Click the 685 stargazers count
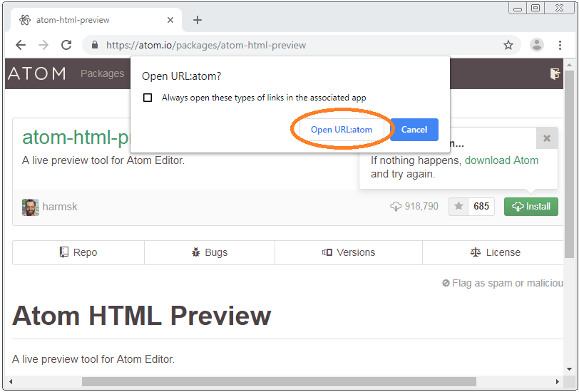The image size is (579, 392). click(x=481, y=207)
